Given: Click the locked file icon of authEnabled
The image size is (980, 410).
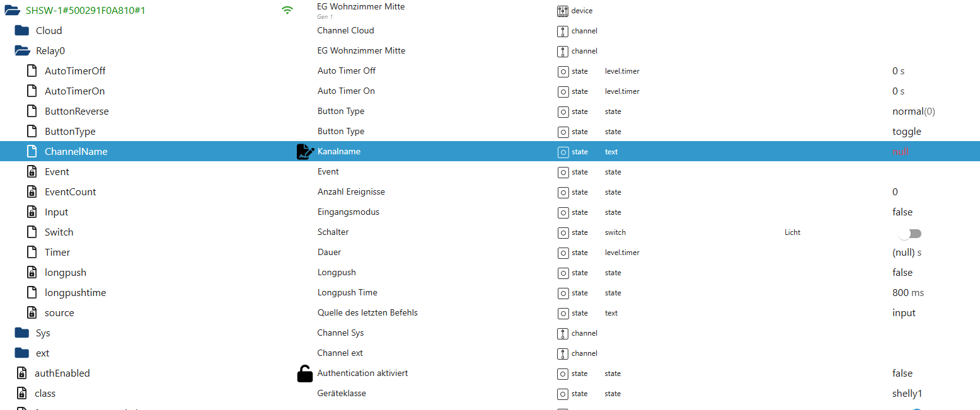Looking at the screenshot, I should click(22, 373).
